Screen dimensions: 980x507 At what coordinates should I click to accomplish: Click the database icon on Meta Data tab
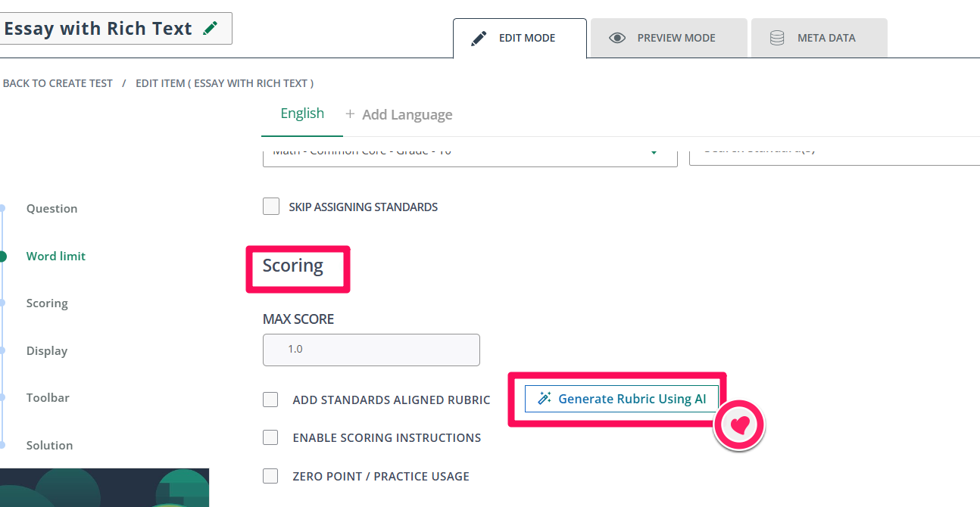[x=777, y=38]
